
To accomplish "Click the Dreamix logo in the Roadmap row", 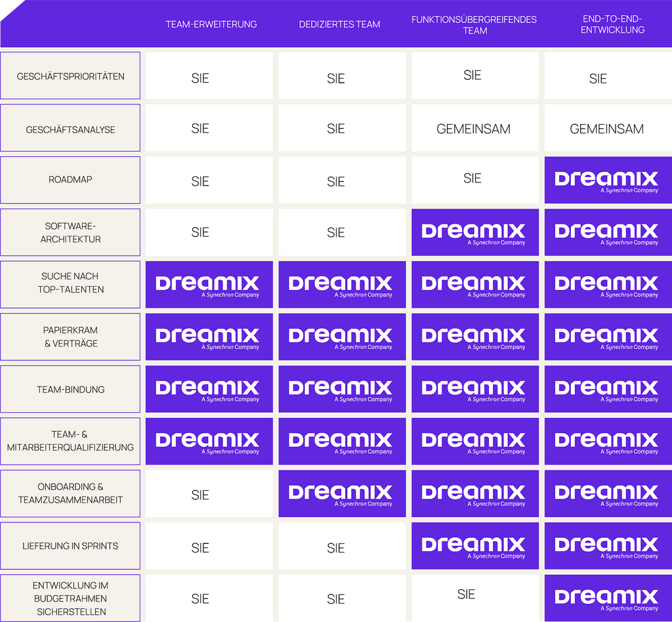I will [607, 180].
